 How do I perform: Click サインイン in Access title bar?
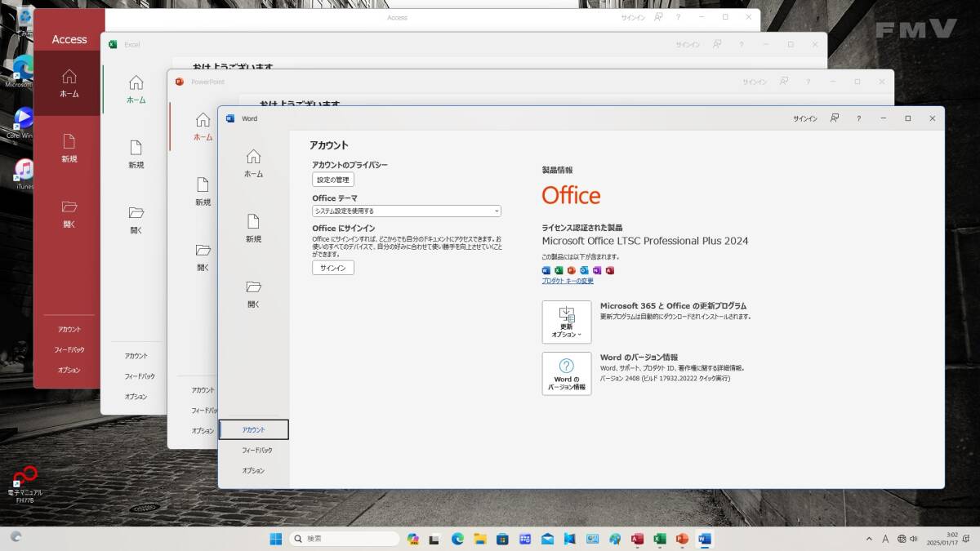tap(633, 17)
